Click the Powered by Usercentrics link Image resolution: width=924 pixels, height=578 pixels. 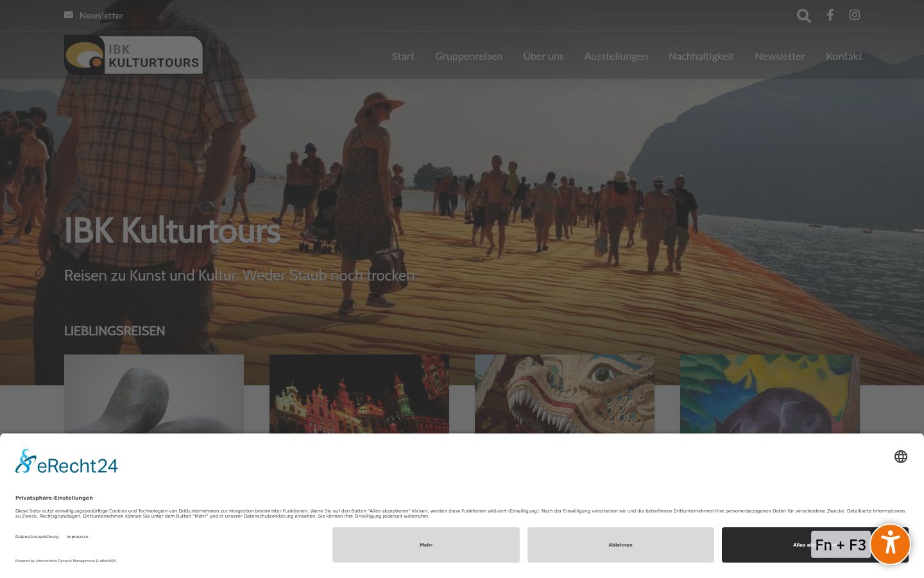tap(65, 561)
